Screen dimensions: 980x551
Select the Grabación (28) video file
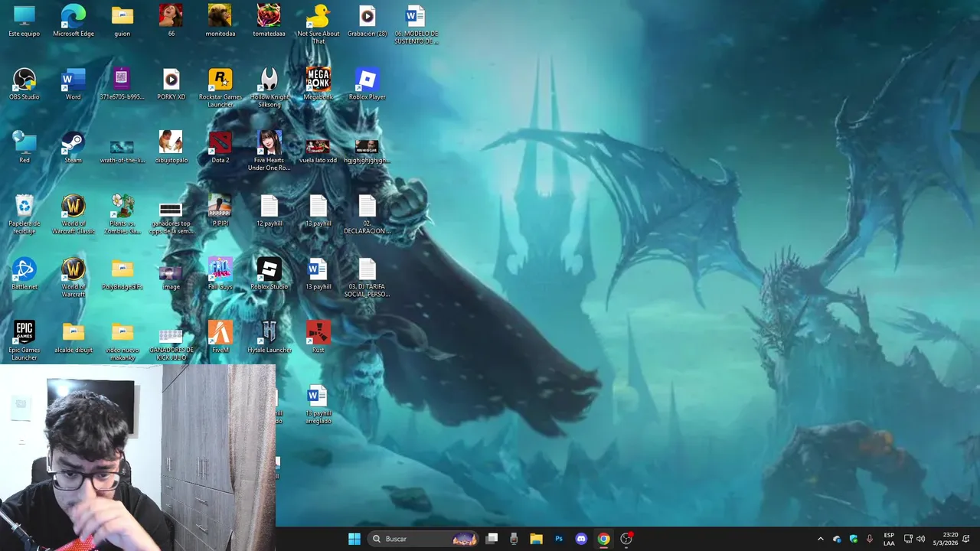[367, 21]
